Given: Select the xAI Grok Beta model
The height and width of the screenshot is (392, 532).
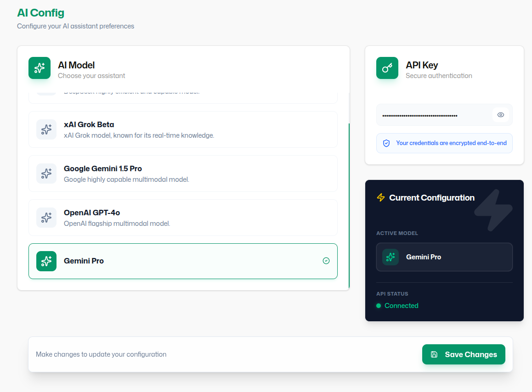Looking at the screenshot, I should [183, 129].
